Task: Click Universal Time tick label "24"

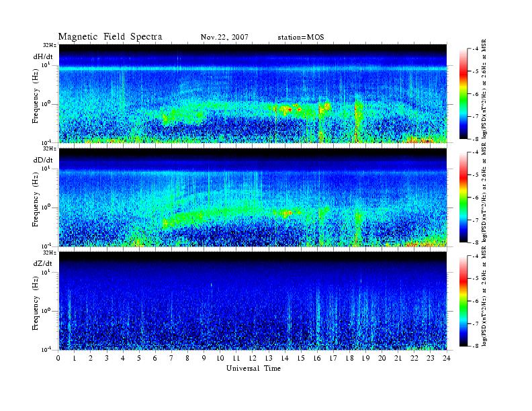Action: (x=447, y=359)
